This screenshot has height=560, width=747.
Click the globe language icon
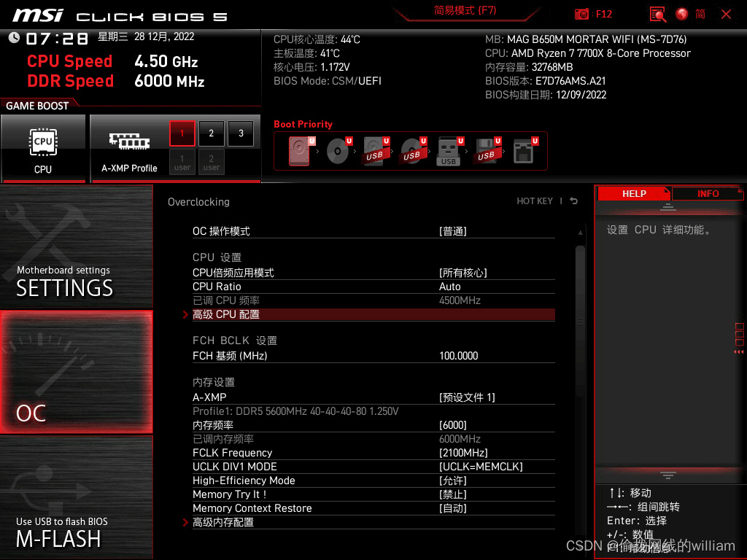[x=682, y=14]
